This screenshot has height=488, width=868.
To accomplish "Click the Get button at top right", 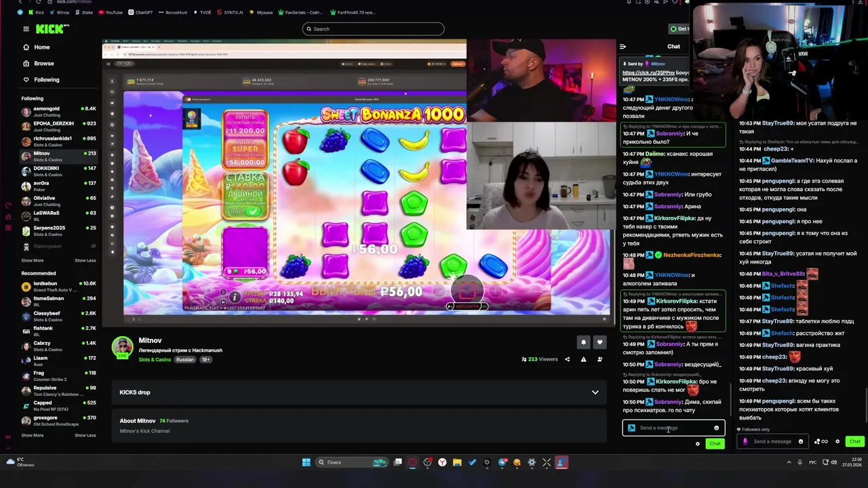I will click(677, 29).
